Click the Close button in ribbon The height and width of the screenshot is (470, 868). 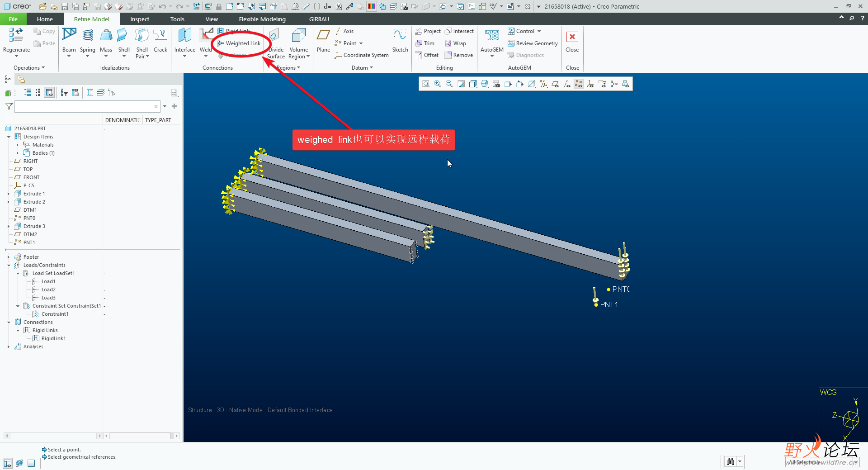(572, 40)
